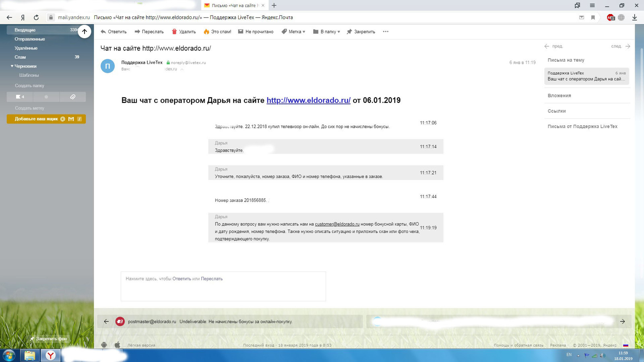This screenshot has height=362, width=644.
Task: Open the Метка dropdown
Action: (293, 31)
